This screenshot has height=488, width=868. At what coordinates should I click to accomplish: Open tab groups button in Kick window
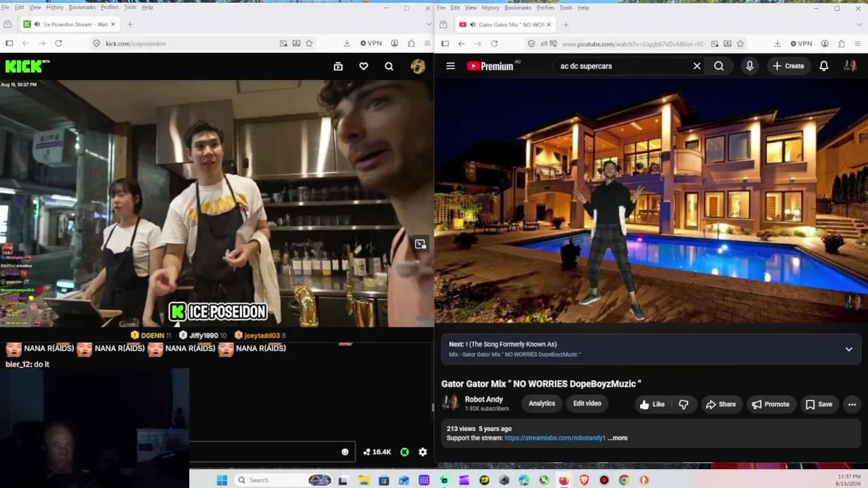pos(7,24)
